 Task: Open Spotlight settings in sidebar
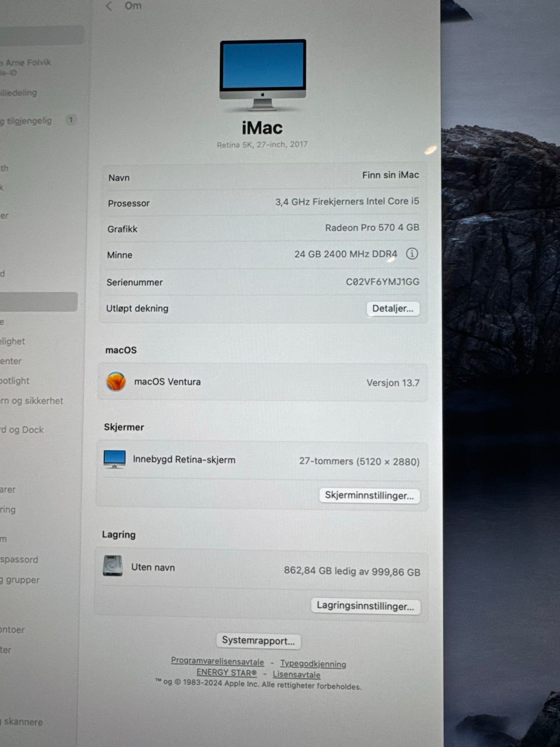(15, 381)
